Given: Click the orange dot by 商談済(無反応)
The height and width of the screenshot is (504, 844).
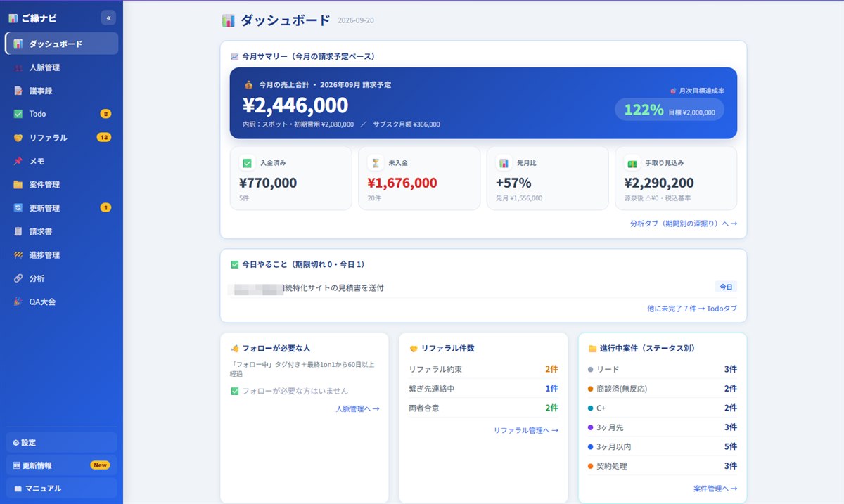Looking at the screenshot, I should click(x=590, y=389).
